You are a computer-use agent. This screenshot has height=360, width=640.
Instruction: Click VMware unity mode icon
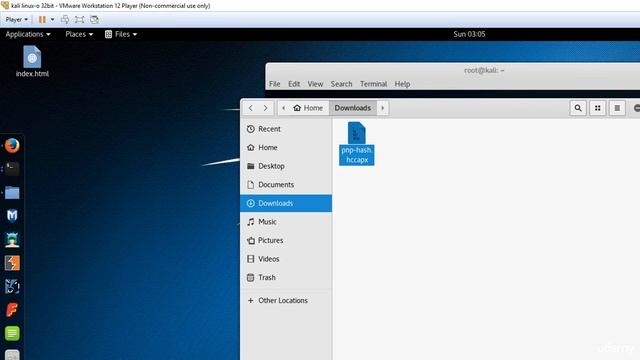(94, 20)
